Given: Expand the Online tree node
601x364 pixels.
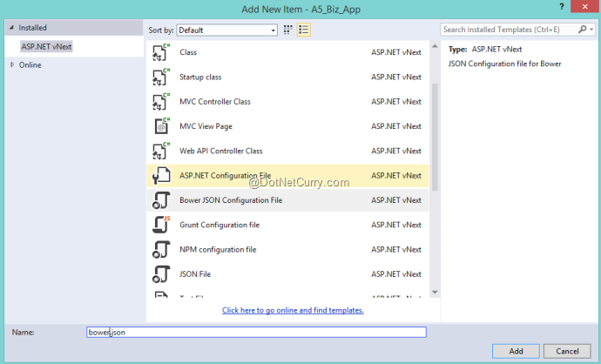Looking at the screenshot, I should coord(12,64).
